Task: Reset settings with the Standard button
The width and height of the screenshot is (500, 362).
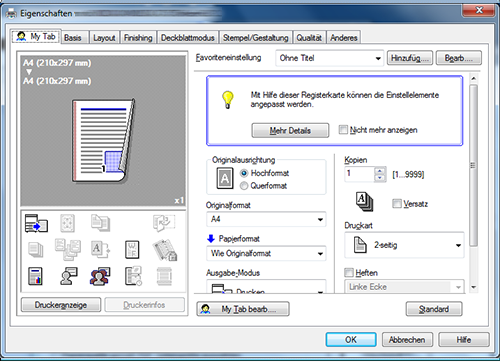Action: (434, 309)
